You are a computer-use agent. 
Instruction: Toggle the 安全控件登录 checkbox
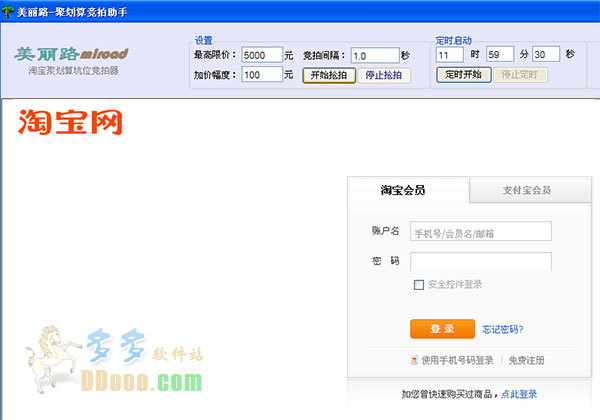[419, 285]
